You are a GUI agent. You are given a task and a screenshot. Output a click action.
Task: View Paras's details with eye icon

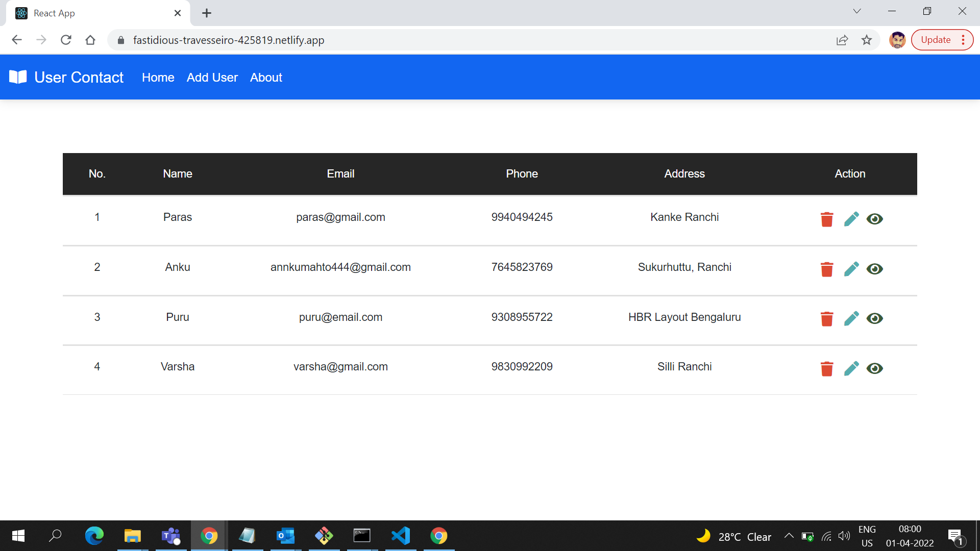click(875, 219)
